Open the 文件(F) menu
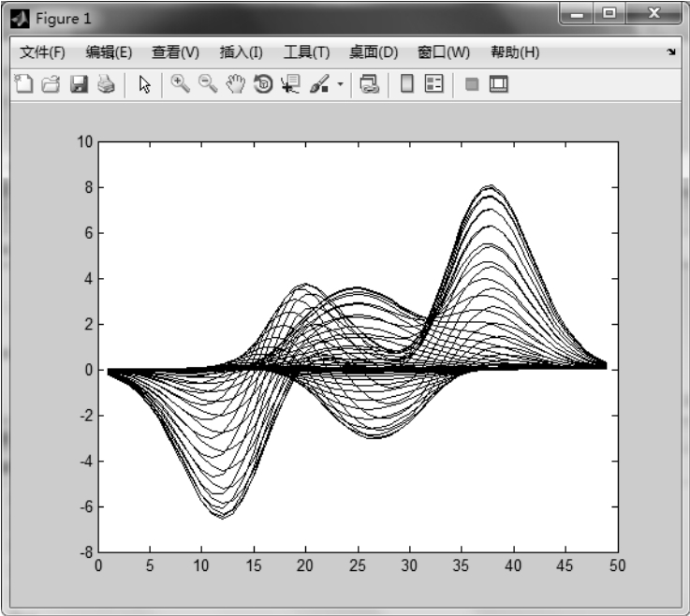Image resolution: width=690 pixels, height=616 pixels. pos(42,52)
